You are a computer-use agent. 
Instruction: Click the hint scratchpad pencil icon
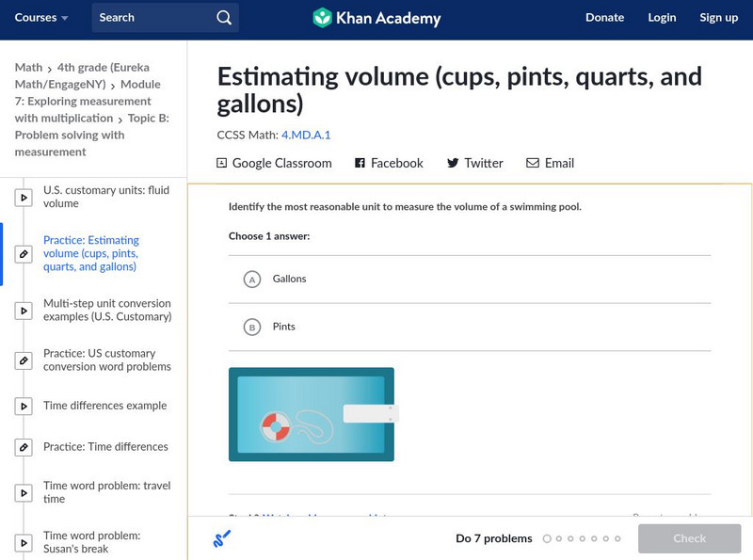point(222,538)
